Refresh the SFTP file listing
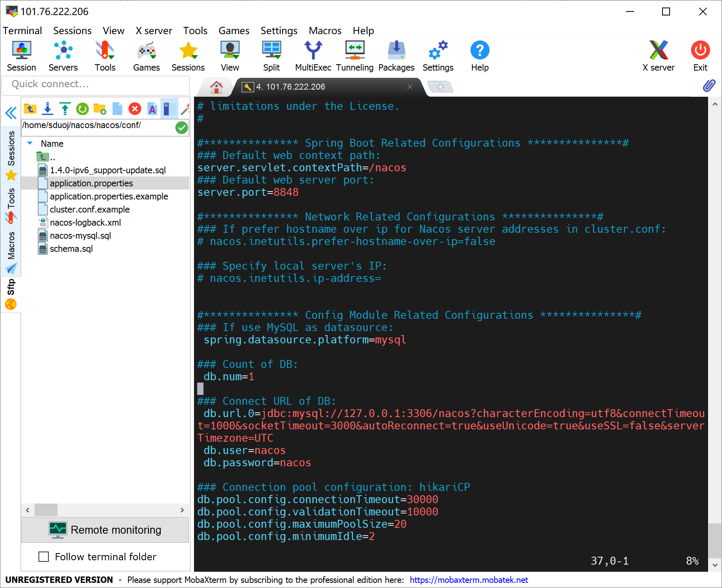Screen dimensions: 722x588 coord(82,109)
